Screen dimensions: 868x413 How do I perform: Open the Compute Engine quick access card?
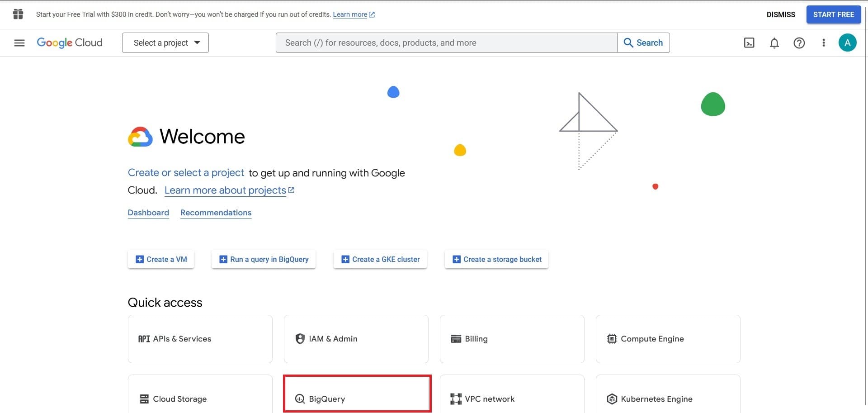click(668, 339)
